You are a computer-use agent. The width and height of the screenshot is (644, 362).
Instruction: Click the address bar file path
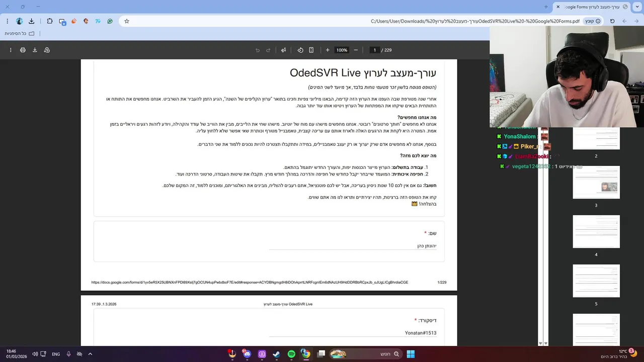[x=475, y=21]
